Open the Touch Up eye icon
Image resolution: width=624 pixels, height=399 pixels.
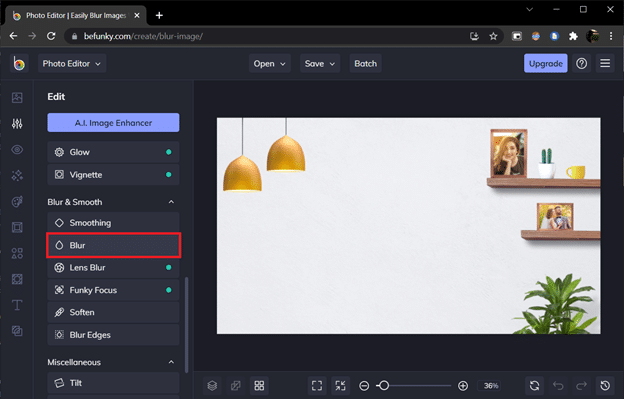coord(17,150)
